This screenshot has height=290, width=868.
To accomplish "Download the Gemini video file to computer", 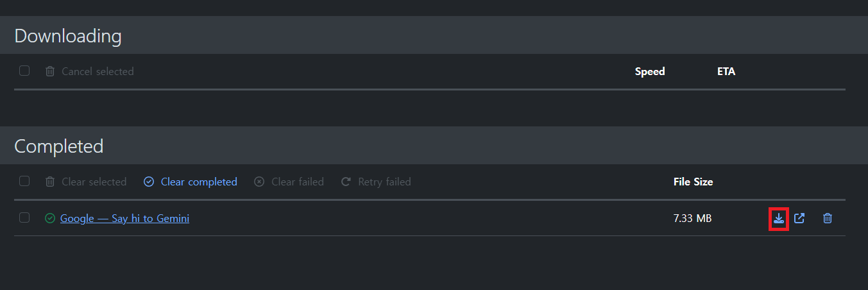I will click(x=779, y=219).
